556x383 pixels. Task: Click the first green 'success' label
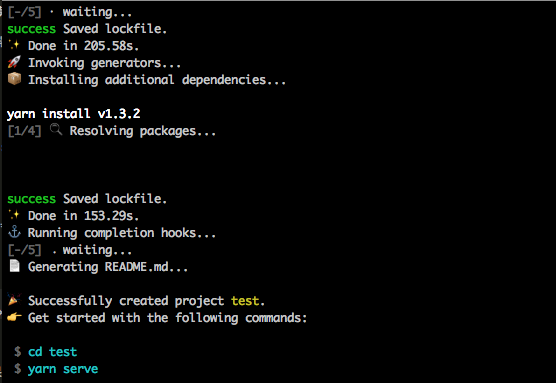[32, 29]
